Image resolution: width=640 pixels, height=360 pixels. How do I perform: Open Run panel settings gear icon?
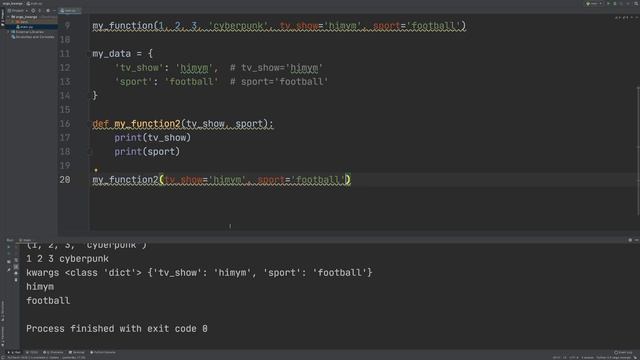tap(630, 240)
